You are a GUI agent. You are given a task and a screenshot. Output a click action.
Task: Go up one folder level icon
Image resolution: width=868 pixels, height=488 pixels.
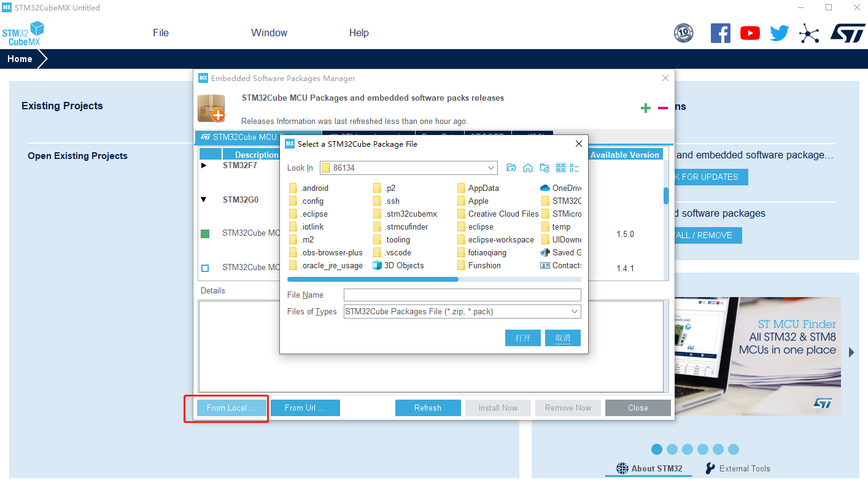(x=511, y=168)
